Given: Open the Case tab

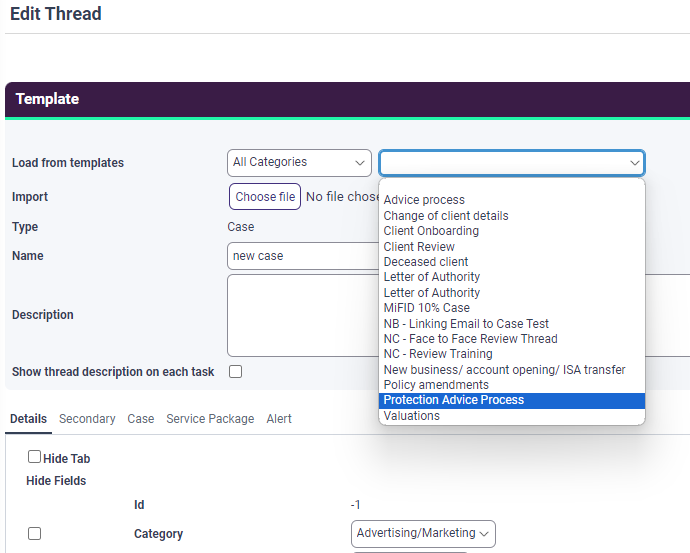Looking at the screenshot, I should pyautogui.click(x=141, y=419).
